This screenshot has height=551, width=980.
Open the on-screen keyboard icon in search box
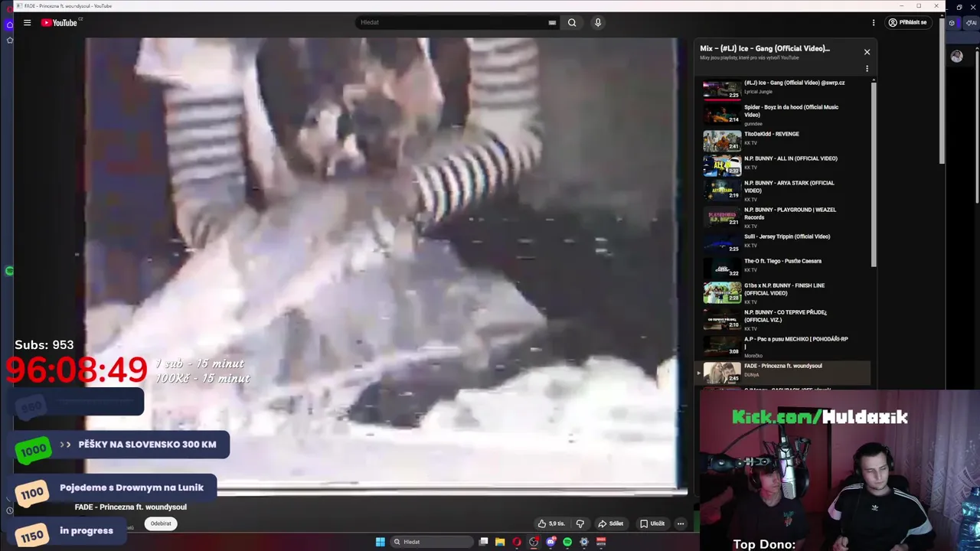552,22
